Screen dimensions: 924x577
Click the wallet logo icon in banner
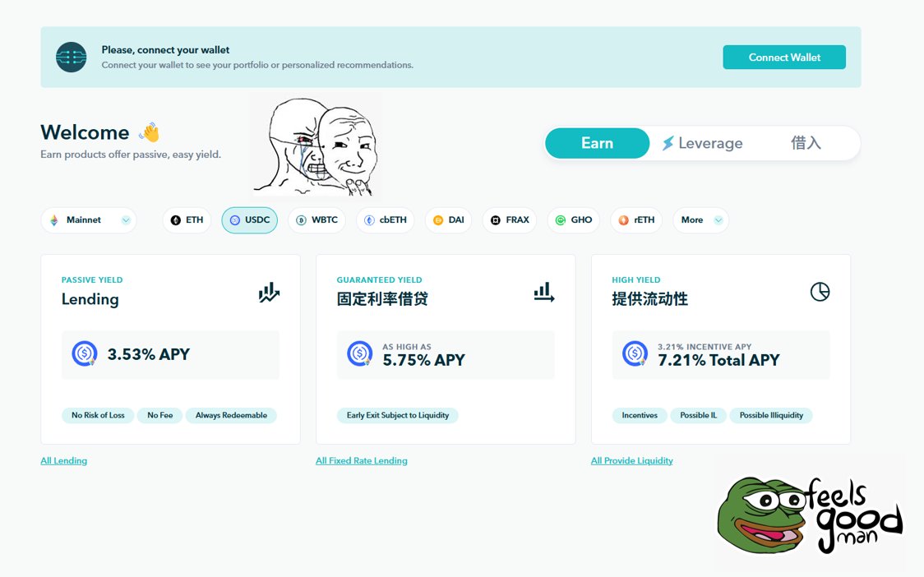coord(71,57)
